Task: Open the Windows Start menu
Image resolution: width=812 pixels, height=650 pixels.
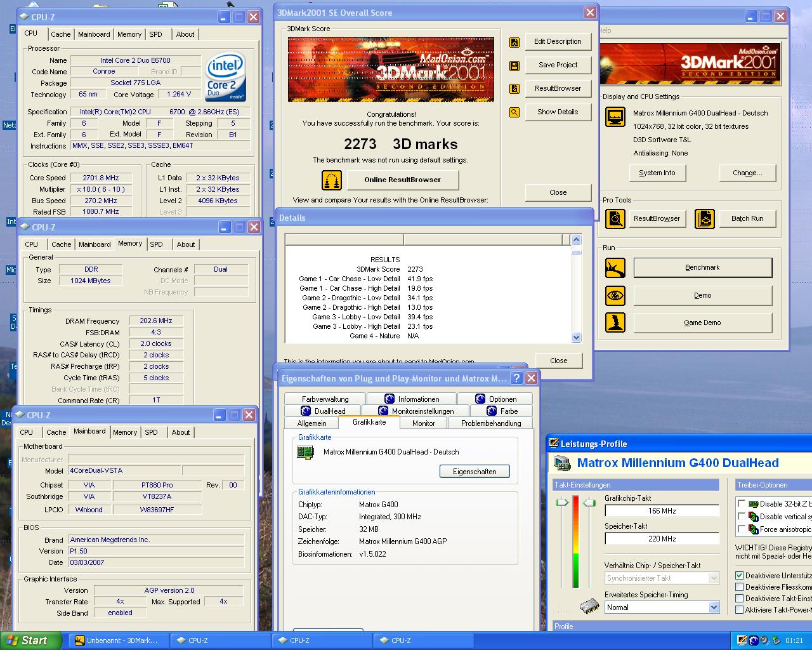Action: [31, 640]
